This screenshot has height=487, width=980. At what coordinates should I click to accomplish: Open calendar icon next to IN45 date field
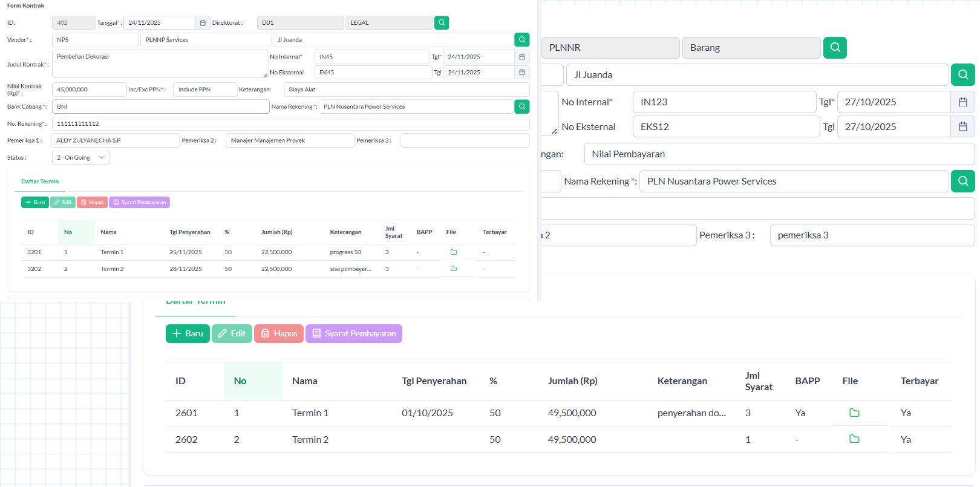[522, 57]
